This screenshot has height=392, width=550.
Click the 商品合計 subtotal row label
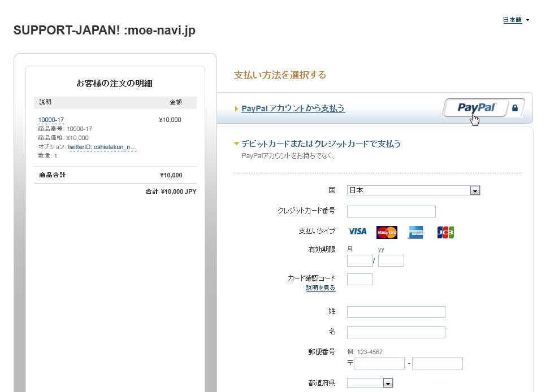[52, 175]
